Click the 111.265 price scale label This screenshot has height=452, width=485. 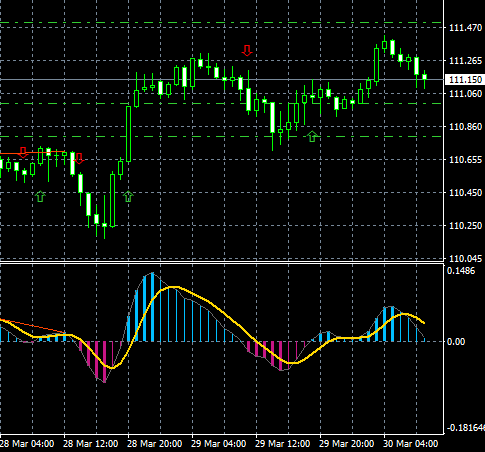pos(465,61)
